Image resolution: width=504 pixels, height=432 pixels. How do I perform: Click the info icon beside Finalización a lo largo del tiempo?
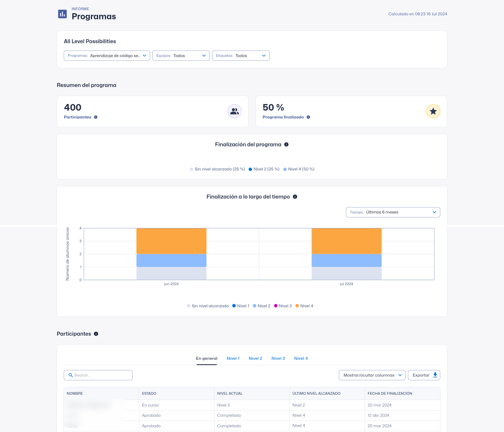coord(295,197)
